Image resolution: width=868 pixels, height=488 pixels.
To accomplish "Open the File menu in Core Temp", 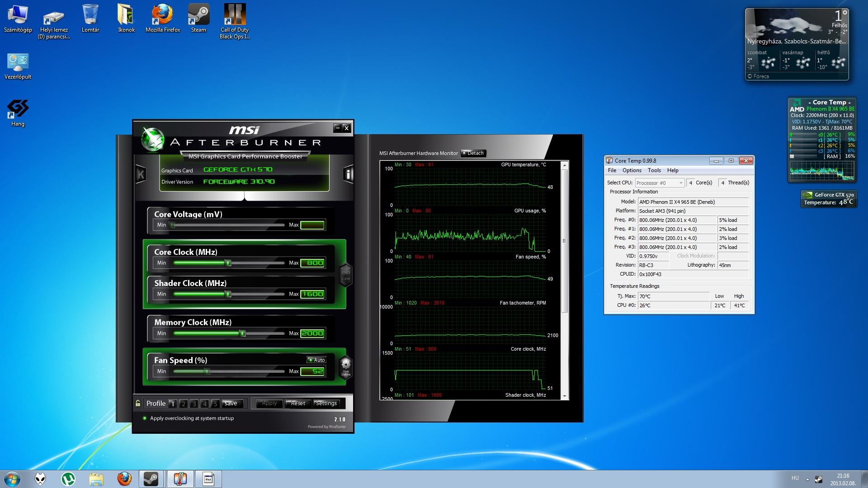I will [x=612, y=170].
